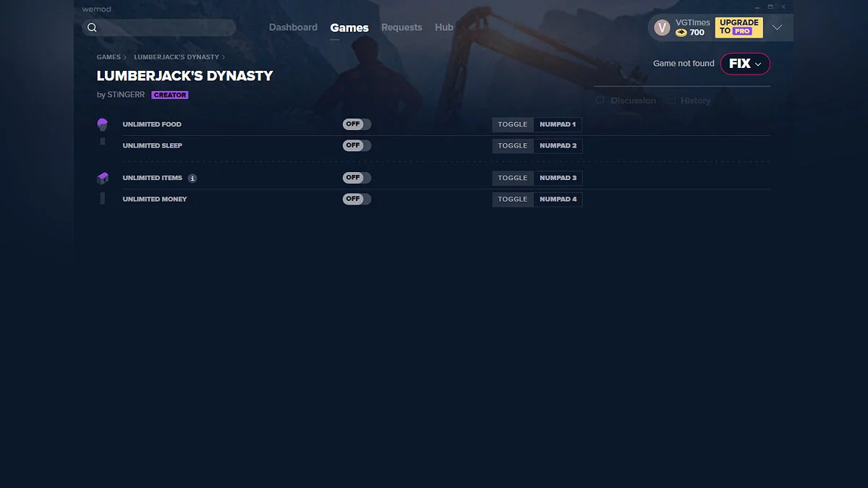
Task: Expand the account dropdown chevron
Action: point(777,27)
